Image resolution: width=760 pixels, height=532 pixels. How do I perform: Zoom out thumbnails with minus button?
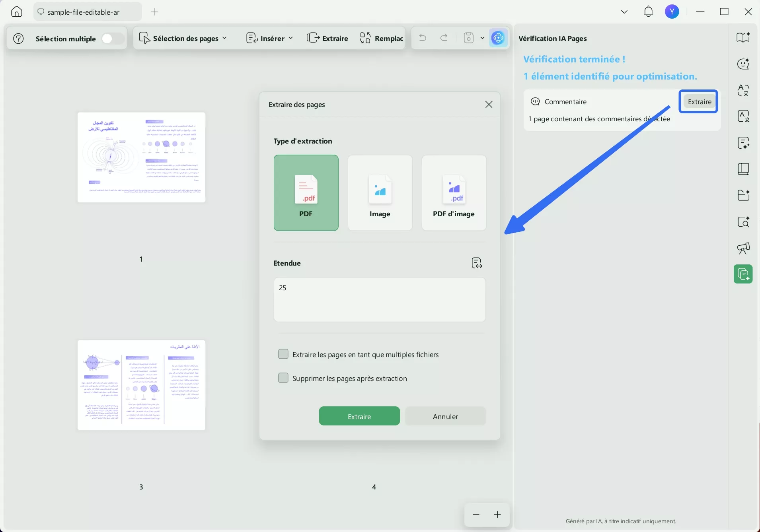click(476, 515)
